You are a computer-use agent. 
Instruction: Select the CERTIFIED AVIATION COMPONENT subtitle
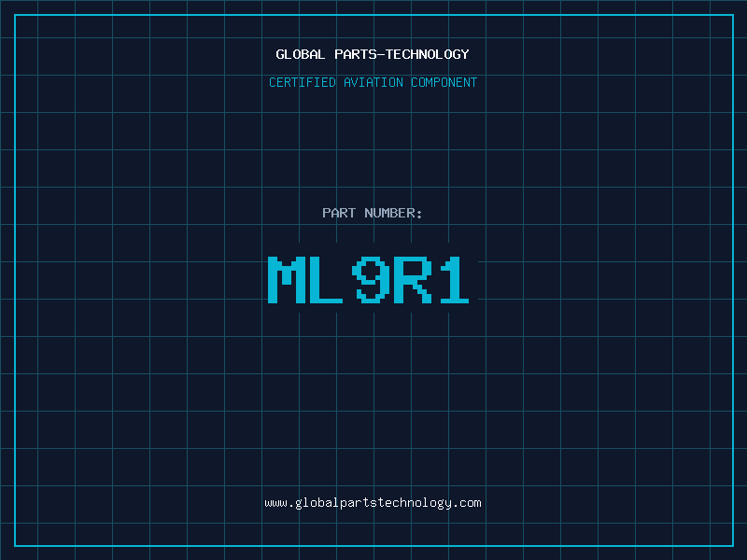pos(373,82)
